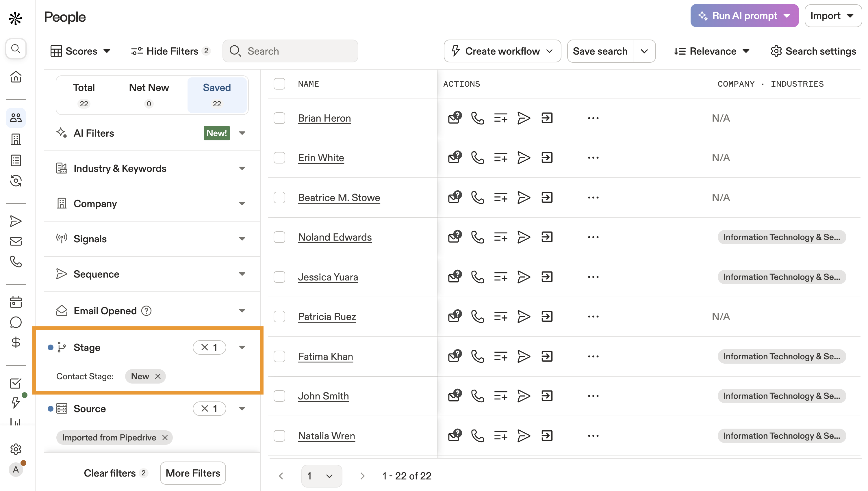The image size is (868, 491).
Task: Open Conversations via the sidebar chat bubble icon
Action: tap(16, 322)
